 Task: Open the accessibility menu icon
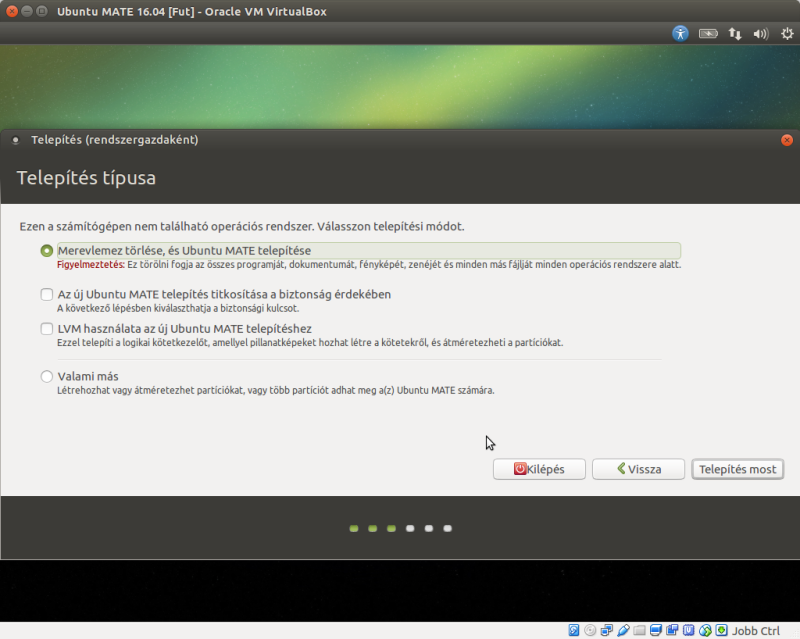[680, 34]
